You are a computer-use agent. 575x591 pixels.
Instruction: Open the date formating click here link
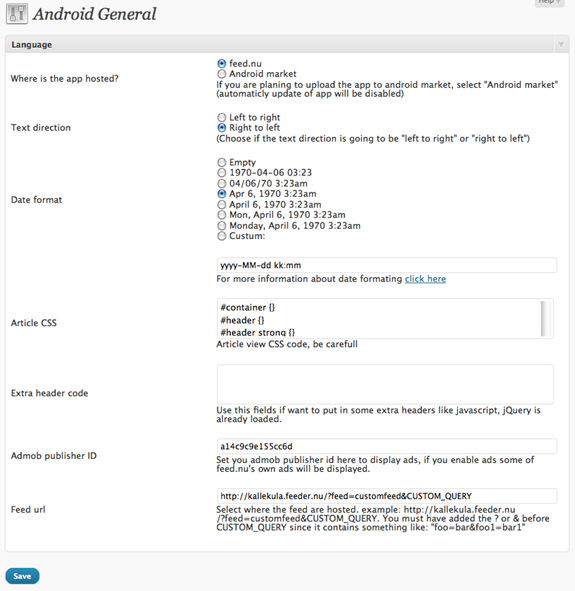point(425,279)
